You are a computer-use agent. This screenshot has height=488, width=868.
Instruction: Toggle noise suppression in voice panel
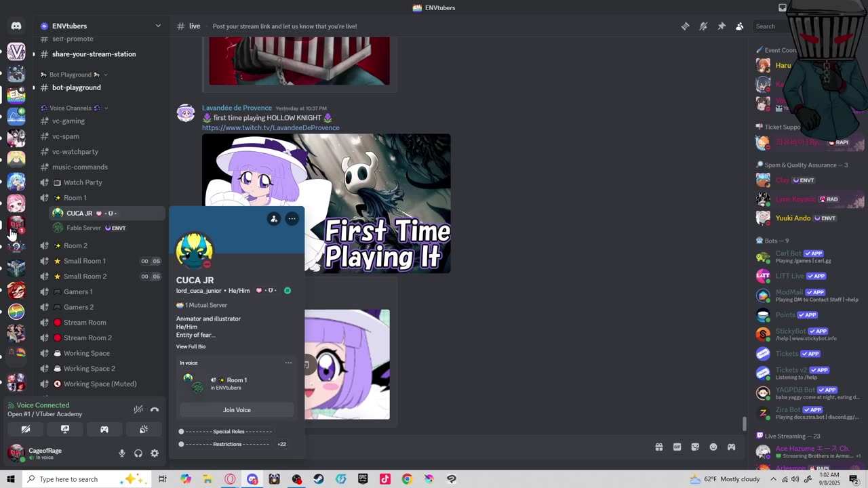pos(138,409)
